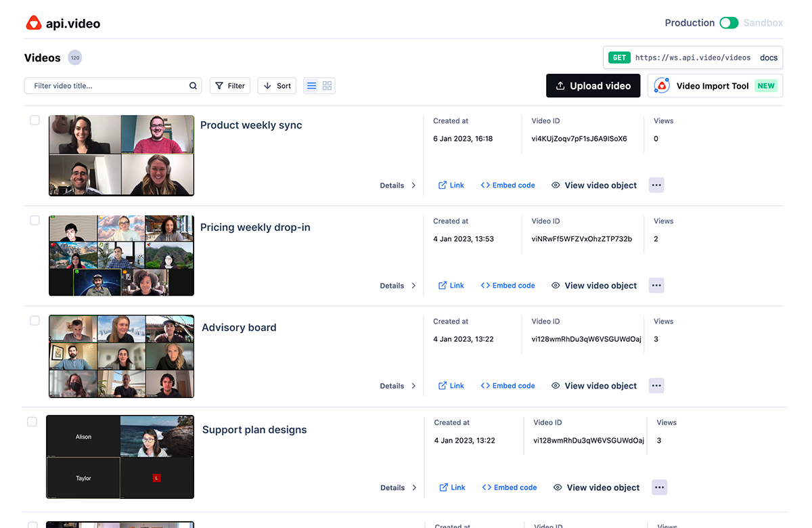This screenshot has height=528, width=812.
Task: View video object for Advisory board
Action: (x=594, y=386)
